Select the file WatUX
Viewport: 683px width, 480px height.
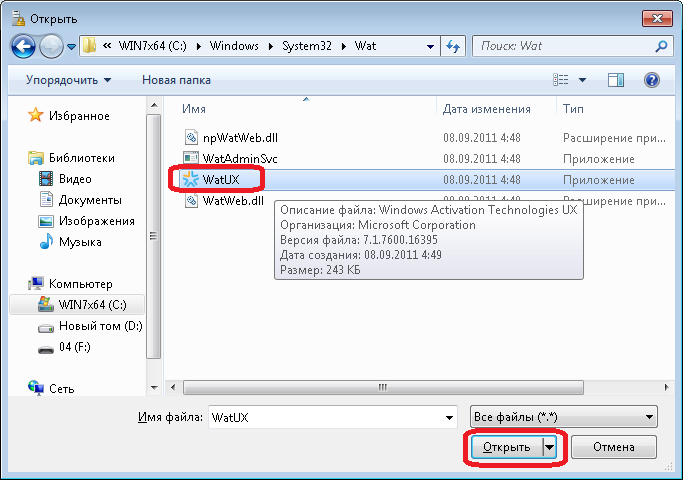(221, 179)
